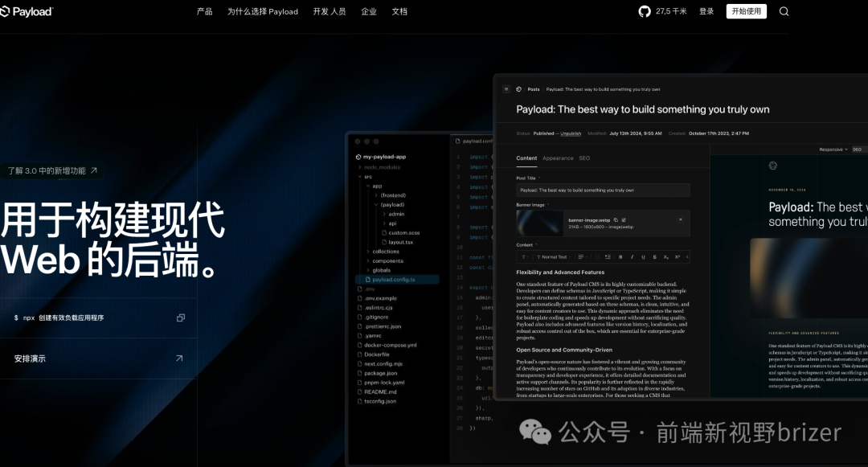Decrease indent in the Content editor toolbar

point(596,256)
